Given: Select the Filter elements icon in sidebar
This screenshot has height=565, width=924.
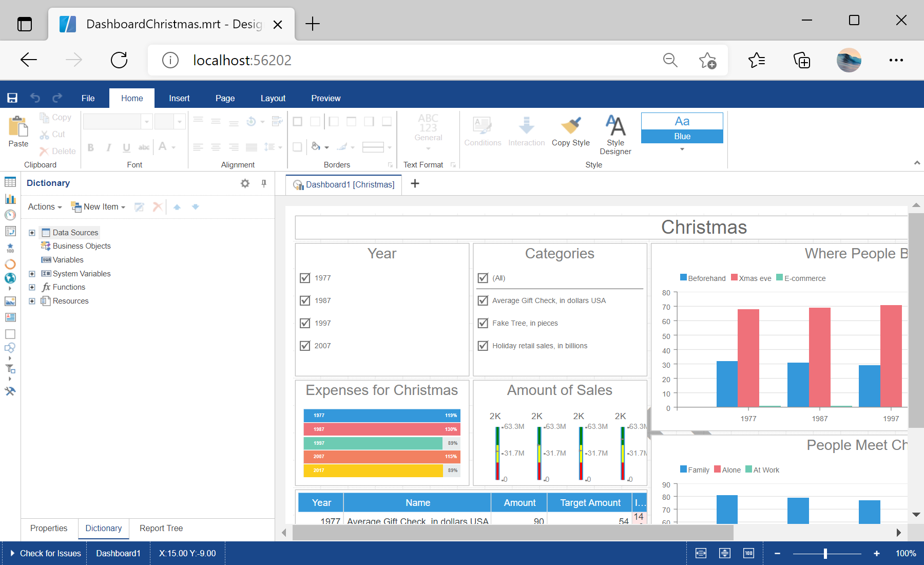Looking at the screenshot, I should [10, 368].
